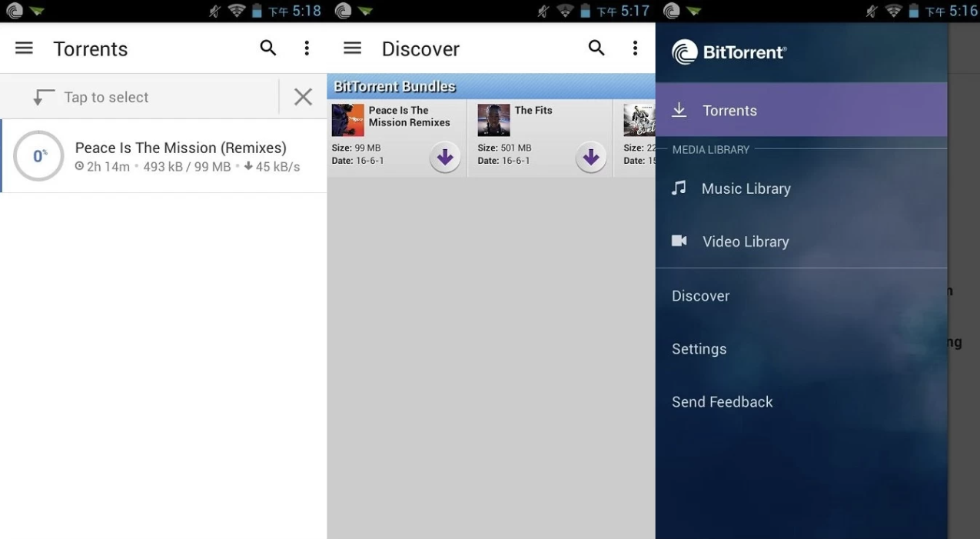Tap the battery icon beside the 5:17 clock
The height and width of the screenshot is (539, 980).
586,11
